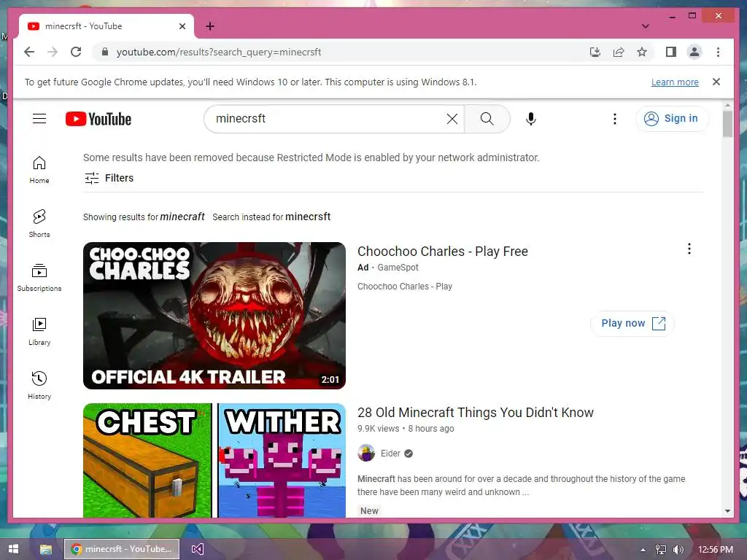Open Shorts in the sidebar
This screenshot has height=560, width=747.
(39, 223)
